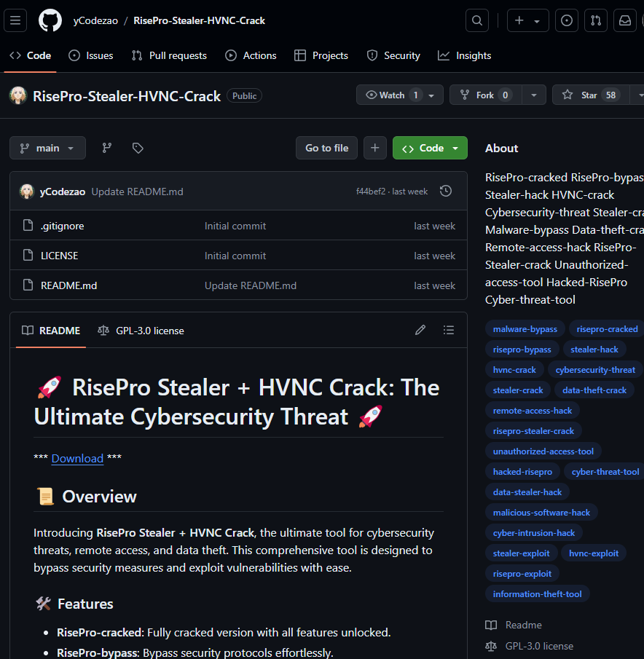This screenshot has height=659, width=644.
Task: Open the create new plus menu
Action: [x=528, y=20]
